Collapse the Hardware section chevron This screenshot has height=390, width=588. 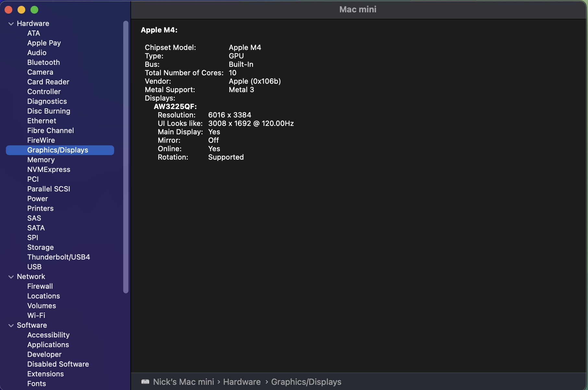click(x=11, y=24)
